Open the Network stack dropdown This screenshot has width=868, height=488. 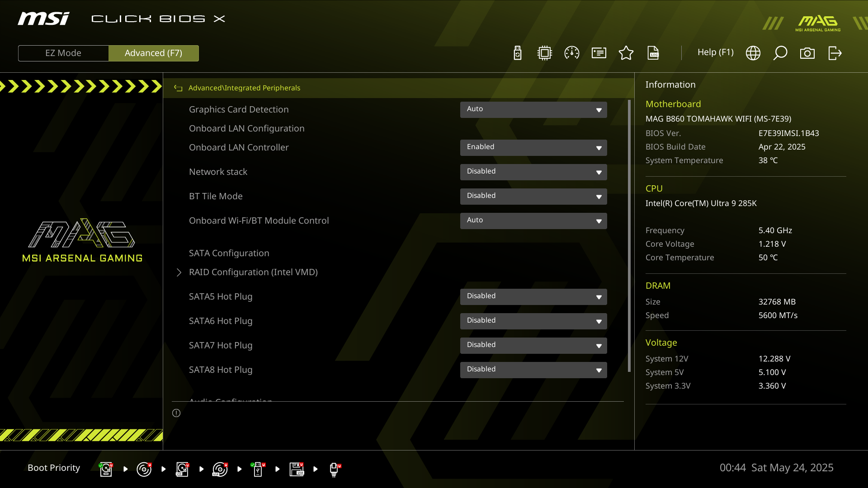533,172
